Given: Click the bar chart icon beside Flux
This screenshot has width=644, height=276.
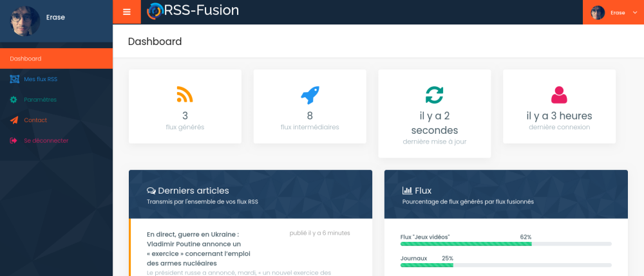Looking at the screenshot, I should [408, 190].
